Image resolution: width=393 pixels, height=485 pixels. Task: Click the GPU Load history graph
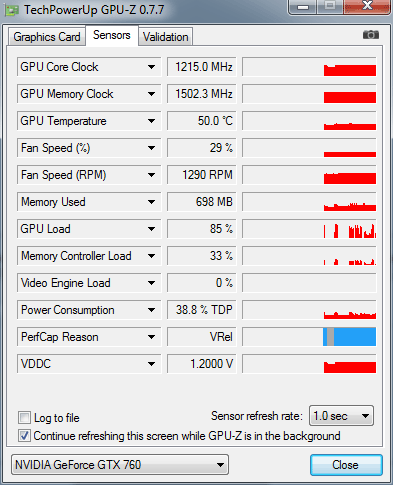point(309,229)
